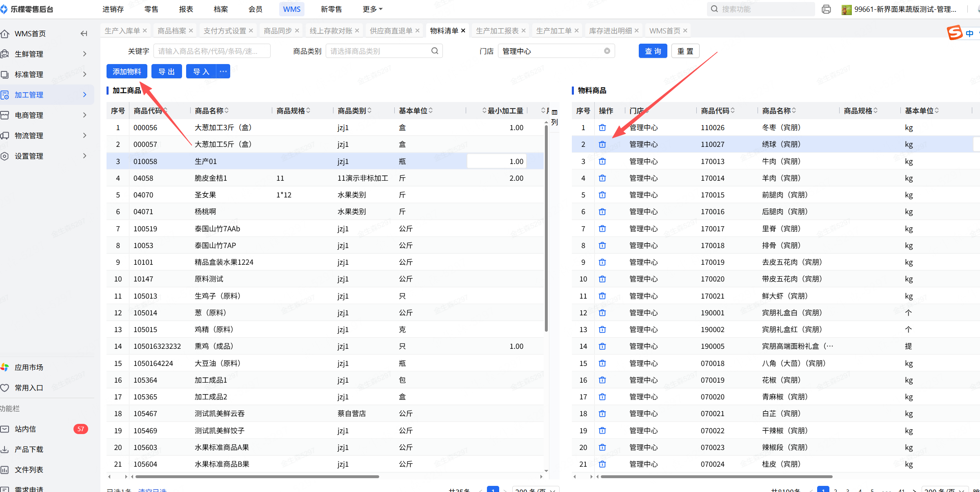
Task: Clear the 门店 field with x icon
Action: pos(607,51)
